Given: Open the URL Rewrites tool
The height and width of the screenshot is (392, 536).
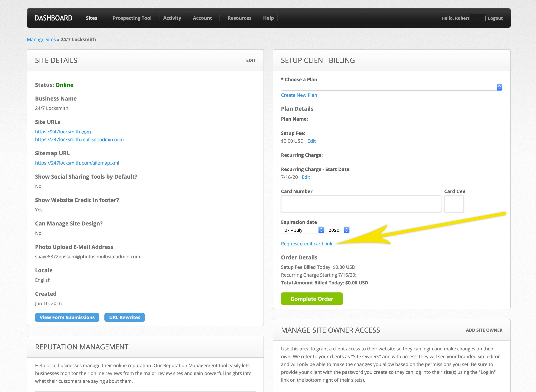Looking at the screenshot, I should pos(124,317).
